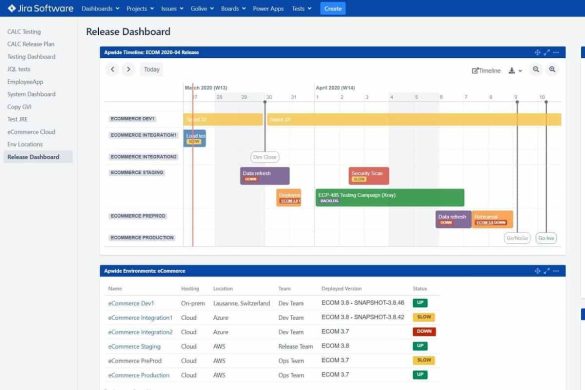Click the Sprint 22 bar on timeline

[x=223, y=119]
